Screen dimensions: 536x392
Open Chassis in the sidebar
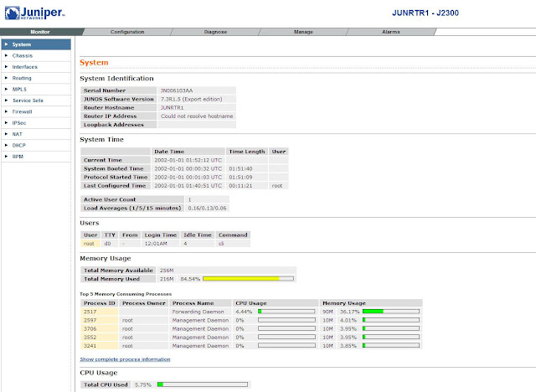(x=36, y=56)
